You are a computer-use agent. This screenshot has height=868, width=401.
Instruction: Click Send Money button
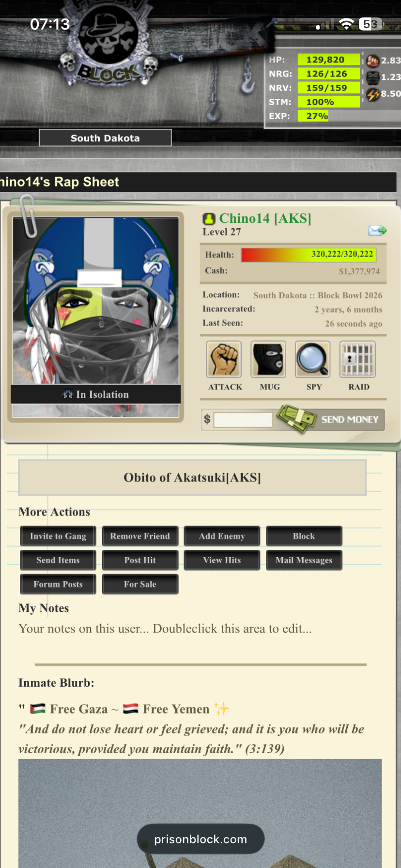pyautogui.click(x=331, y=419)
